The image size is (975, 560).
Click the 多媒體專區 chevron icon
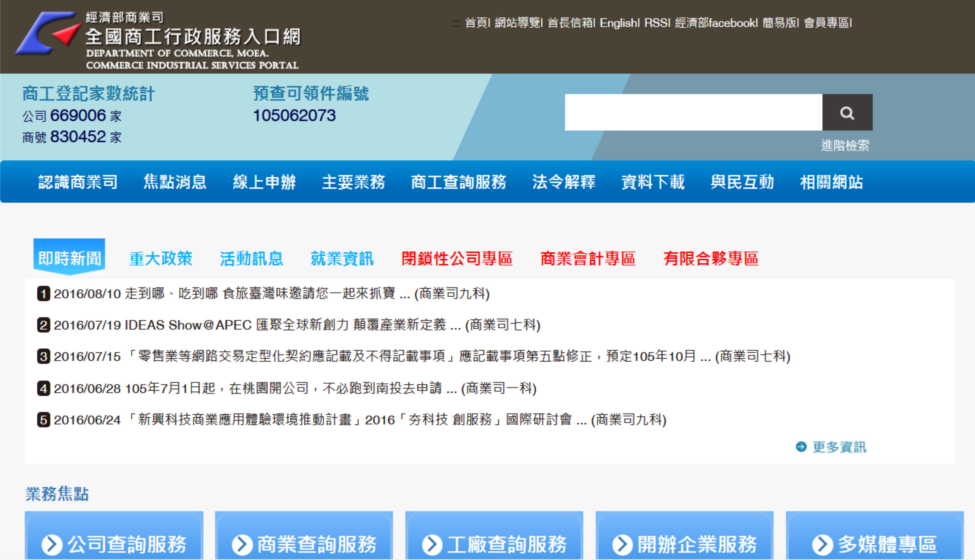pos(822,545)
